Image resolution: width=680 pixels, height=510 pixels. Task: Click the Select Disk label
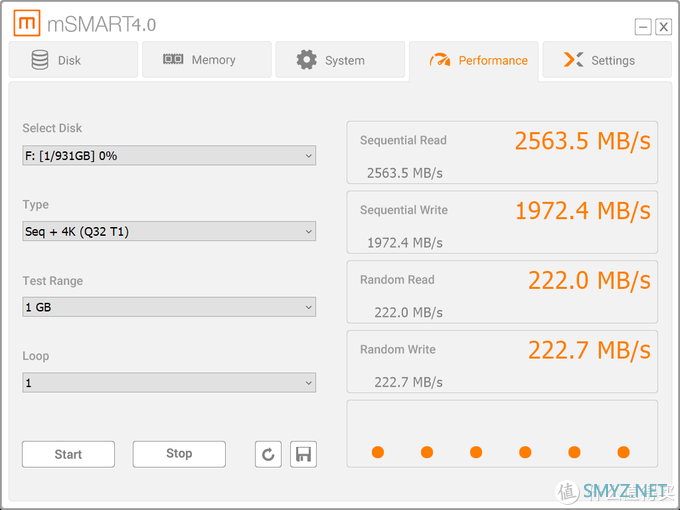52,128
